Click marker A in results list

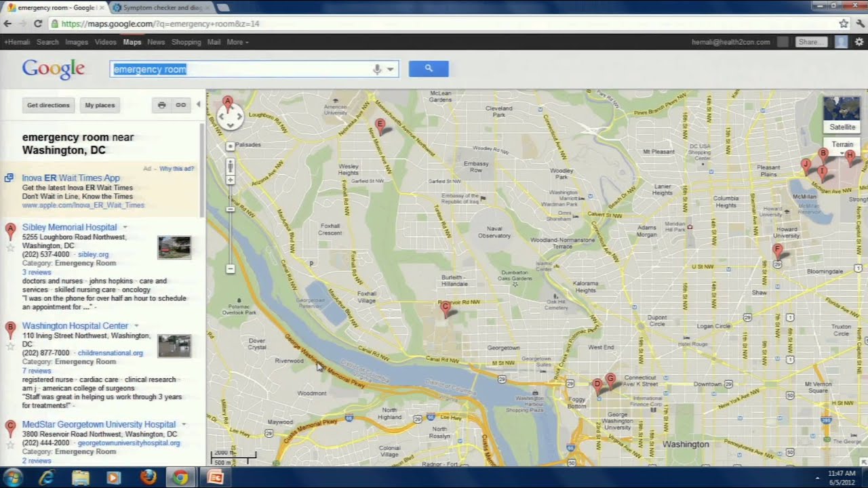coord(10,231)
